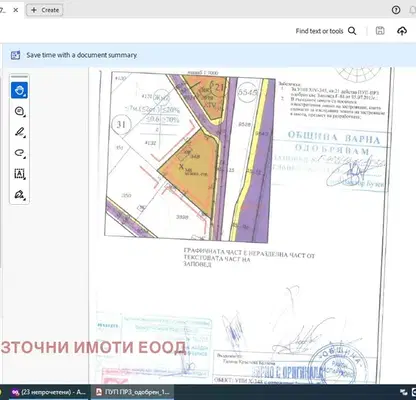Image resolution: width=416 pixels, height=400 pixels.
Task: Open the network system tray icon
Action: (x=404, y=392)
